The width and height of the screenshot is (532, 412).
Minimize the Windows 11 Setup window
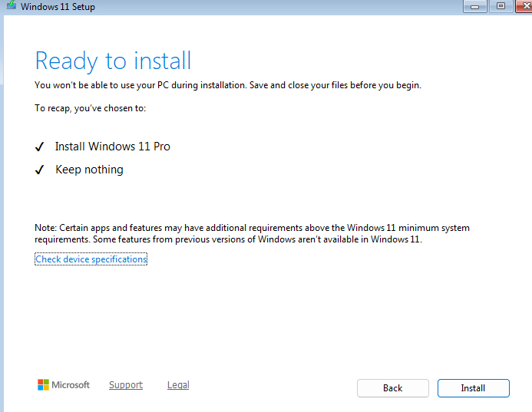[x=475, y=6]
